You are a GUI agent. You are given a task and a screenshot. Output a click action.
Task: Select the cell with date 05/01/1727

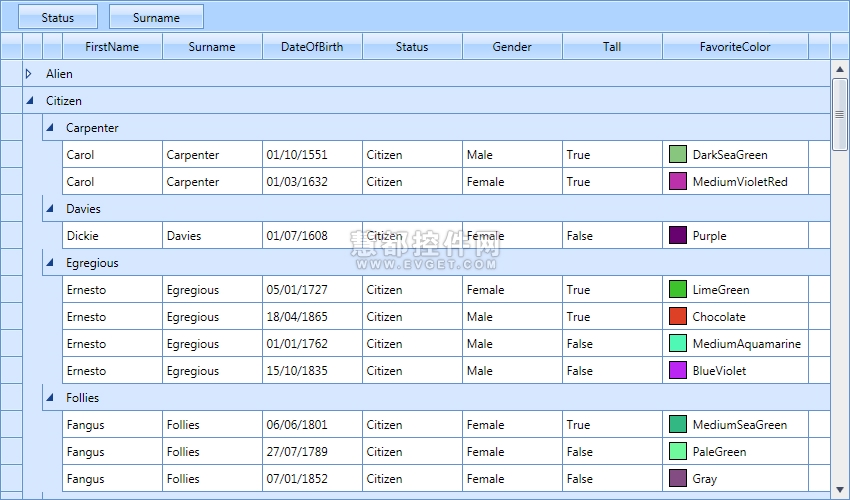pos(312,290)
